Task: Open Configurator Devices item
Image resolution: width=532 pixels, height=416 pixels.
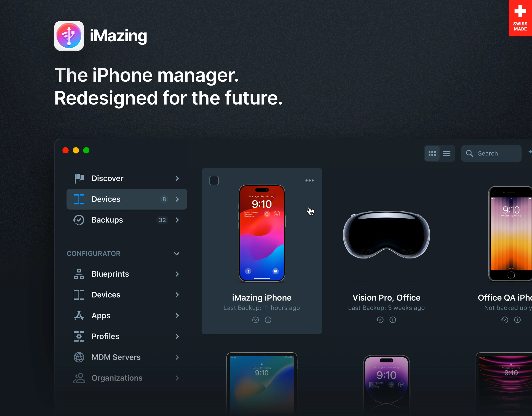Action: [106, 295]
